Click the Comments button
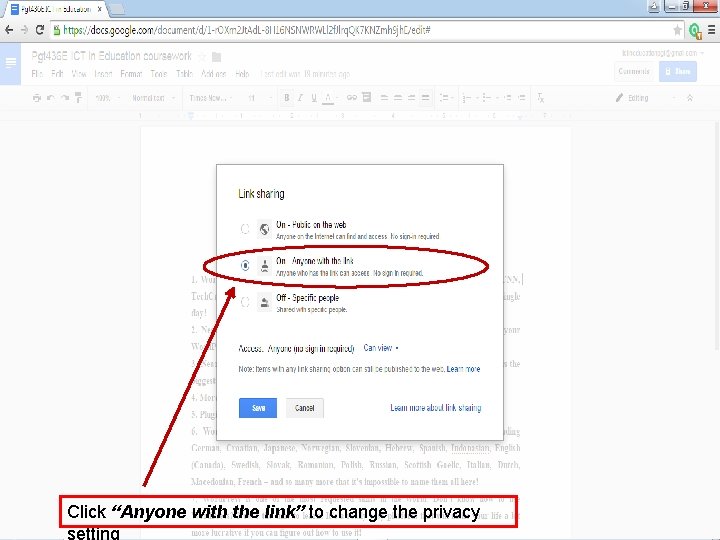The width and height of the screenshot is (720, 540). [634, 71]
